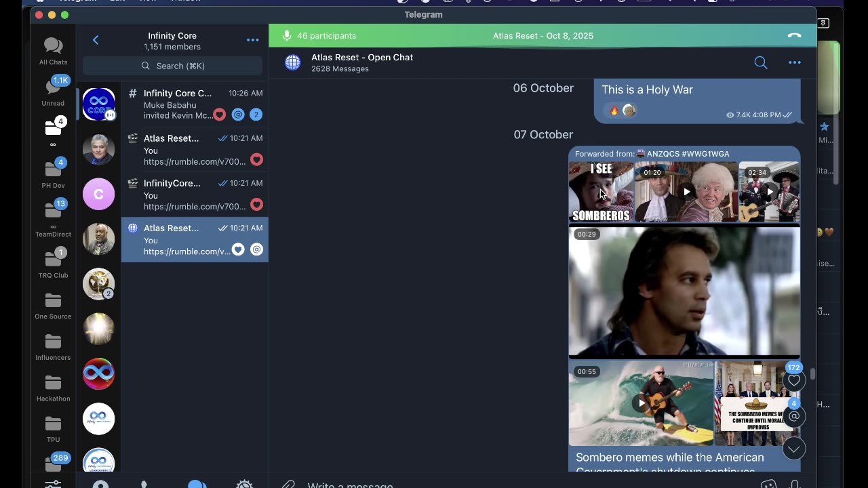Image resolution: width=868 pixels, height=488 pixels.
Task: Click heart badge on InfinityCore... row
Action: coord(256,204)
